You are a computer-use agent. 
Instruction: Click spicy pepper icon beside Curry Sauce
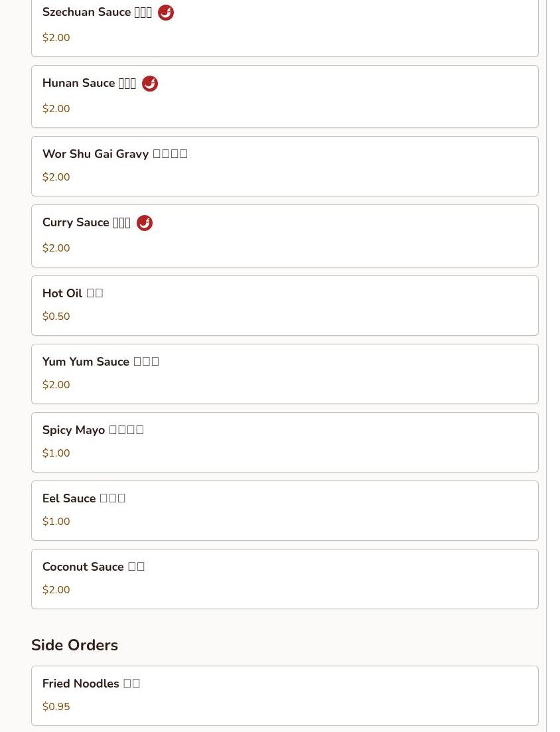click(145, 223)
